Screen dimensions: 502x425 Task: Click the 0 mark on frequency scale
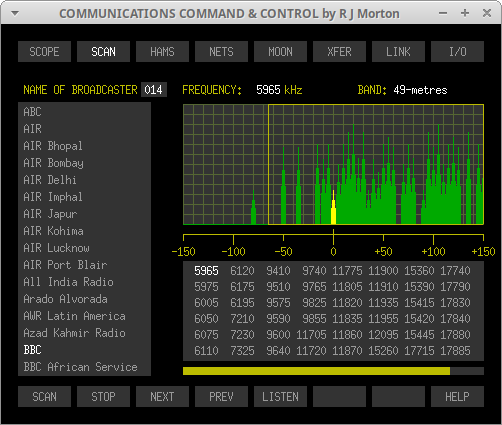tap(333, 251)
